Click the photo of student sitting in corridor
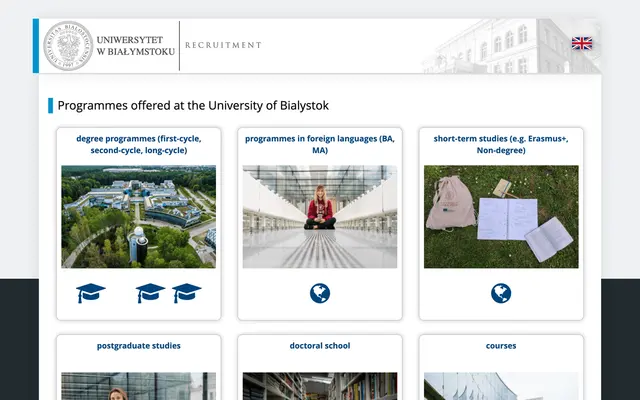 320,217
